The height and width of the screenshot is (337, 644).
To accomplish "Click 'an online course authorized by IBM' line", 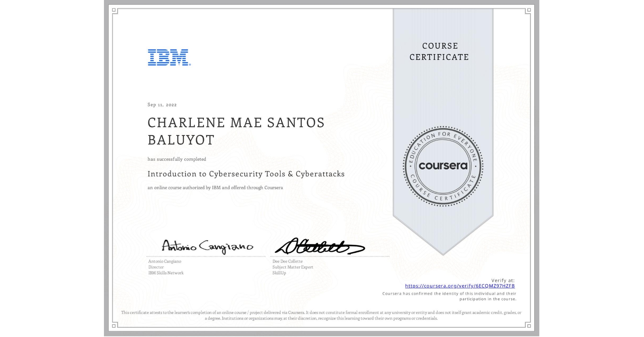I will point(215,188).
